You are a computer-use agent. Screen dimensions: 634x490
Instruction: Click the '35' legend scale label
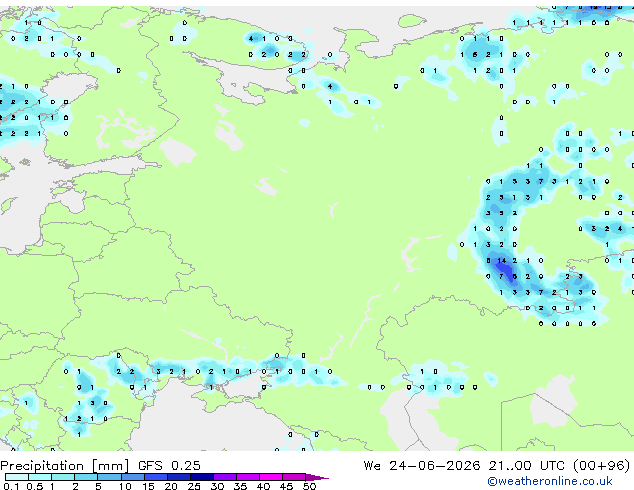[x=240, y=486]
